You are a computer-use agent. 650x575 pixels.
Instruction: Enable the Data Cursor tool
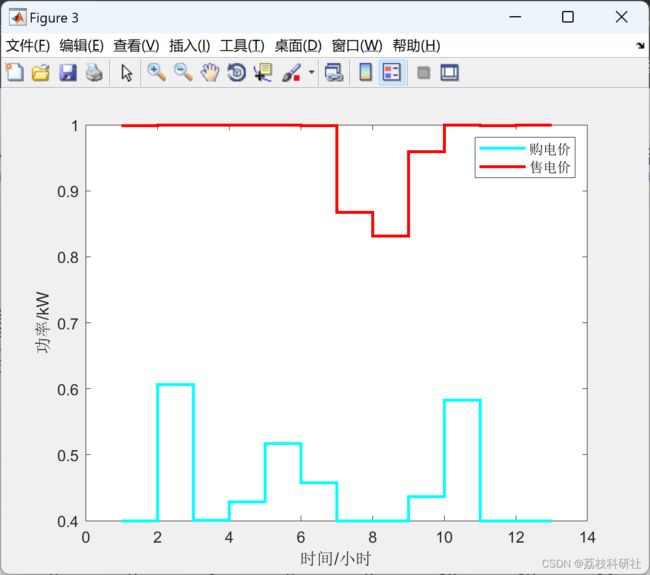click(x=263, y=73)
